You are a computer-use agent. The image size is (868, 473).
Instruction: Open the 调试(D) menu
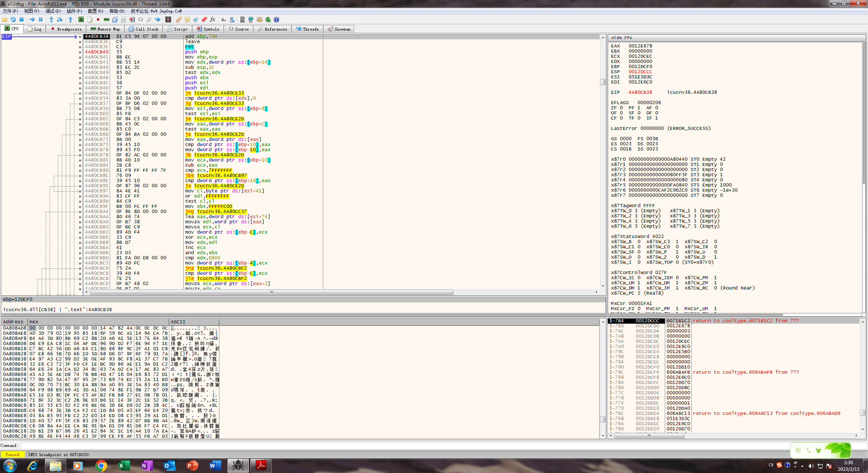coord(53,11)
